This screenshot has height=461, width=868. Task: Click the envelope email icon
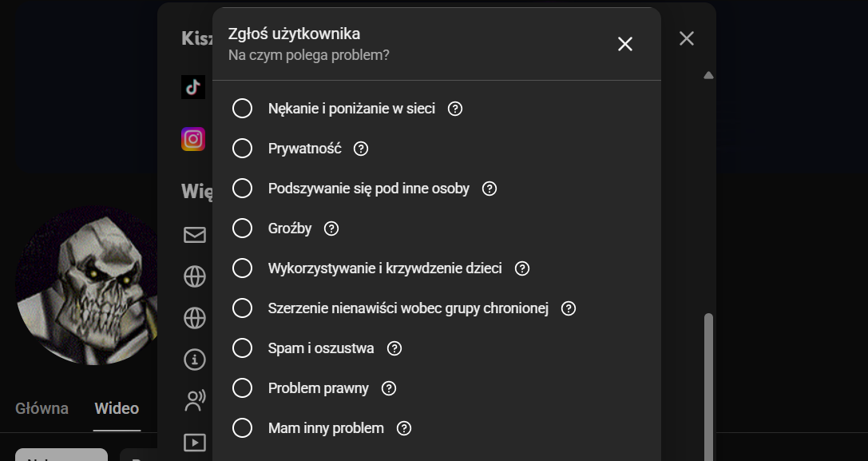[195, 235]
